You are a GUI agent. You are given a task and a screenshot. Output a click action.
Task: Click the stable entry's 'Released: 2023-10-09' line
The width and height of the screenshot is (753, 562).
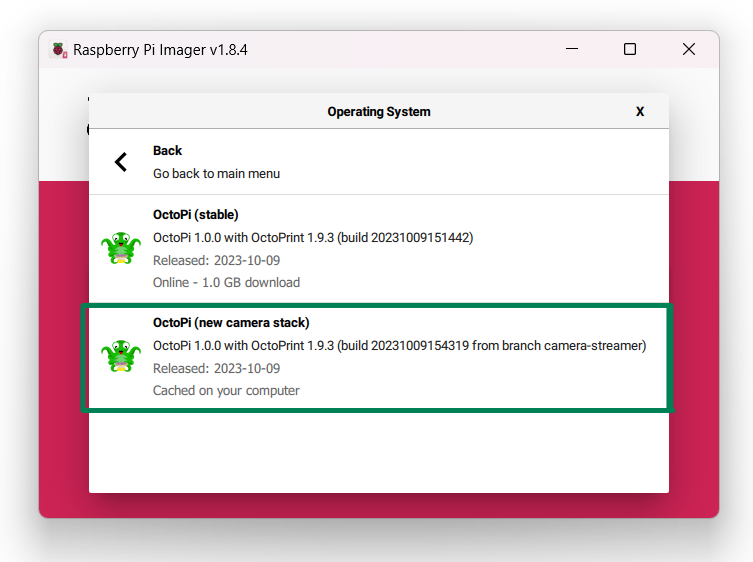216,260
